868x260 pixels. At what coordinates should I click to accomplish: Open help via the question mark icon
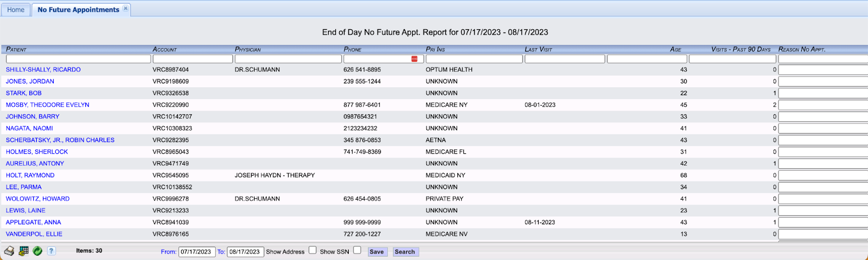pyautogui.click(x=51, y=251)
